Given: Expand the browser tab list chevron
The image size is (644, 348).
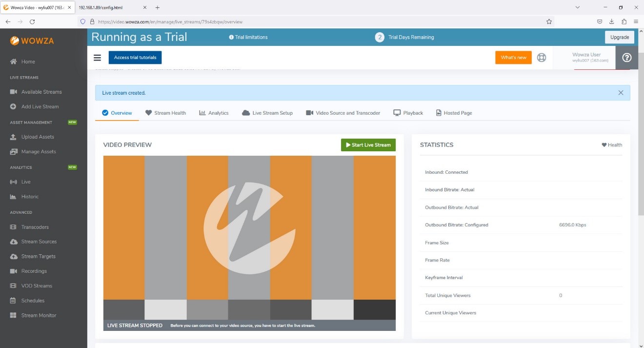Looking at the screenshot, I should tap(578, 7).
